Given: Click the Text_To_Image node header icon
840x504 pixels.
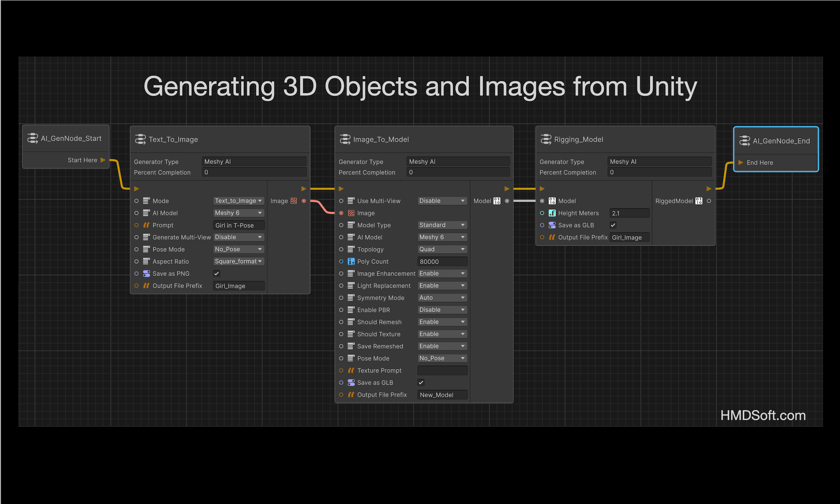Looking at the screenshot, I should [140, 139].
